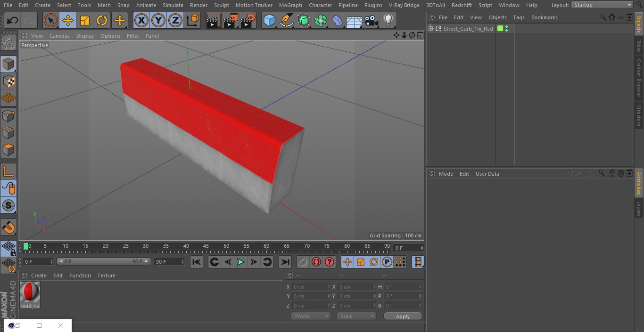
Task: Switch to Points mode icon
Action: (x=8, y=115)
